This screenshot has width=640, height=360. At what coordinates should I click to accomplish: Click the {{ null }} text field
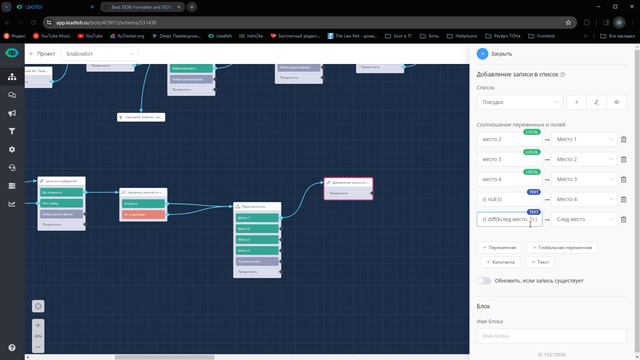point(509,200)
